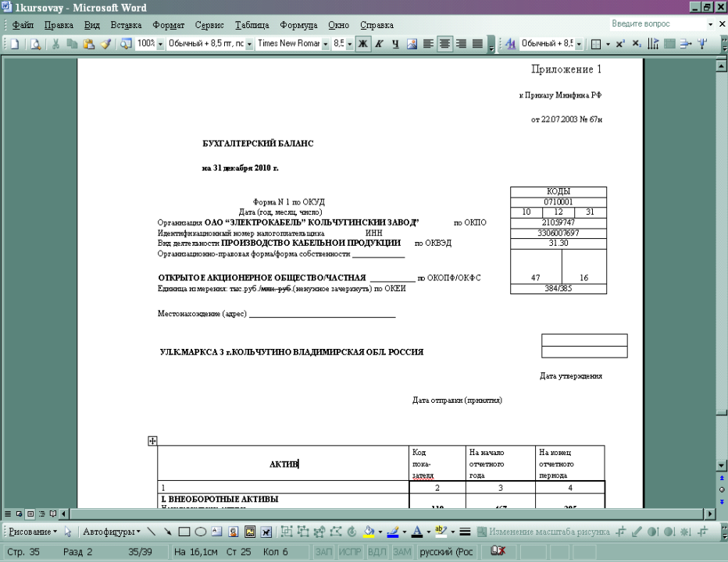Open the Таблица menu
Screen dimensions: 728x562
[x=252, y=25]
